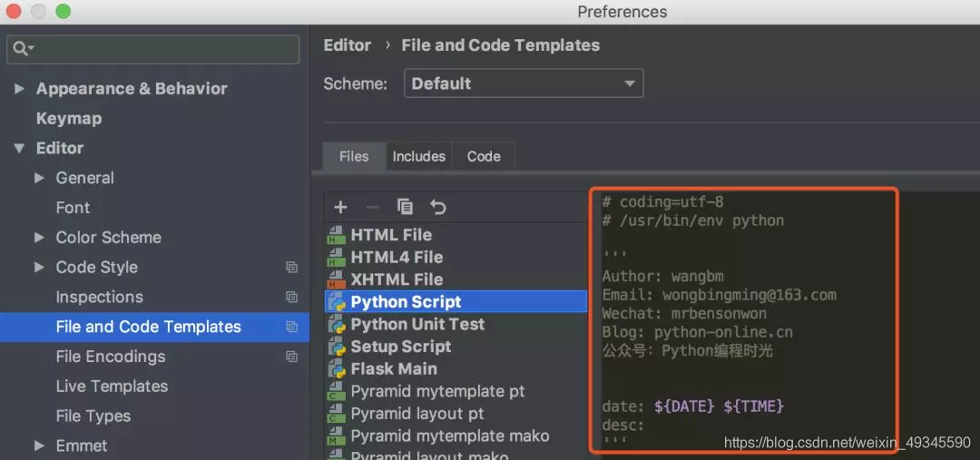Open Font settings
The width and height of the screenshot is (980, 460).
[x=73, y=208]
